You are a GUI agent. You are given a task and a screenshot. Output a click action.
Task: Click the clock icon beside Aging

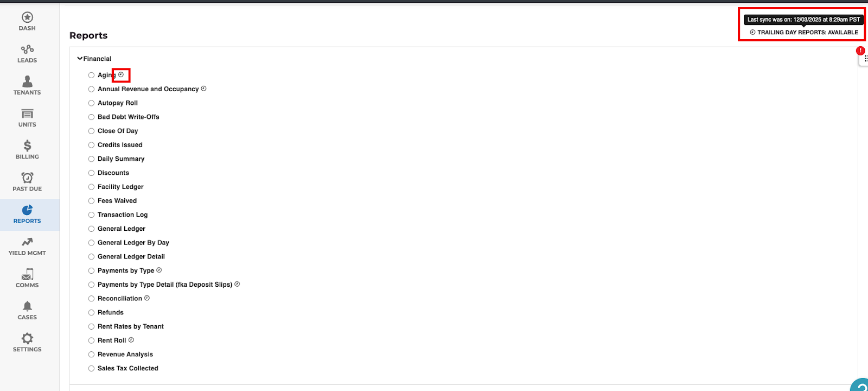coord(121,75)
